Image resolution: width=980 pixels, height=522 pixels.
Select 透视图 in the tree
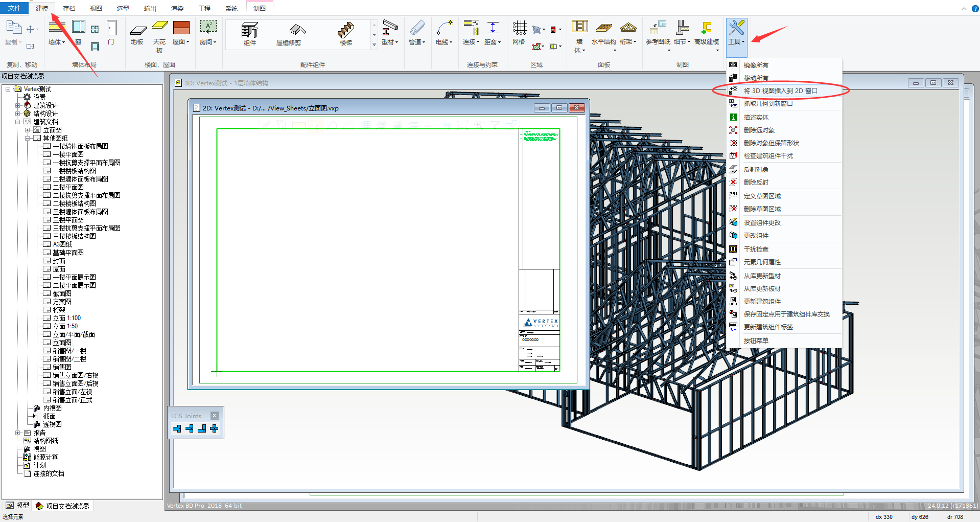pos(52,424)
